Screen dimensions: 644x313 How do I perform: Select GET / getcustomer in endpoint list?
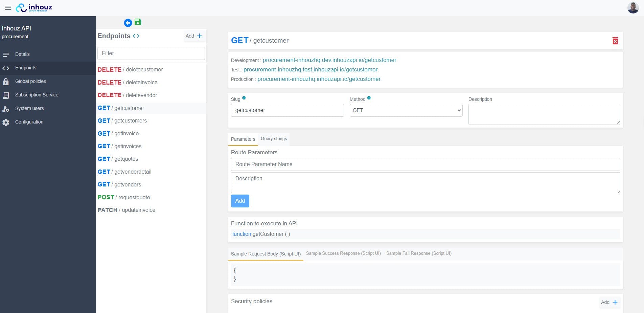151,108
